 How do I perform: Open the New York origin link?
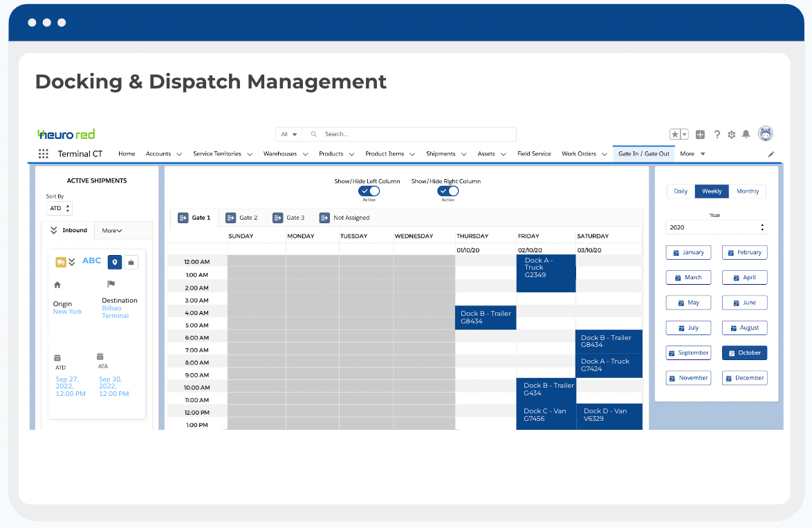pos(67,311)
